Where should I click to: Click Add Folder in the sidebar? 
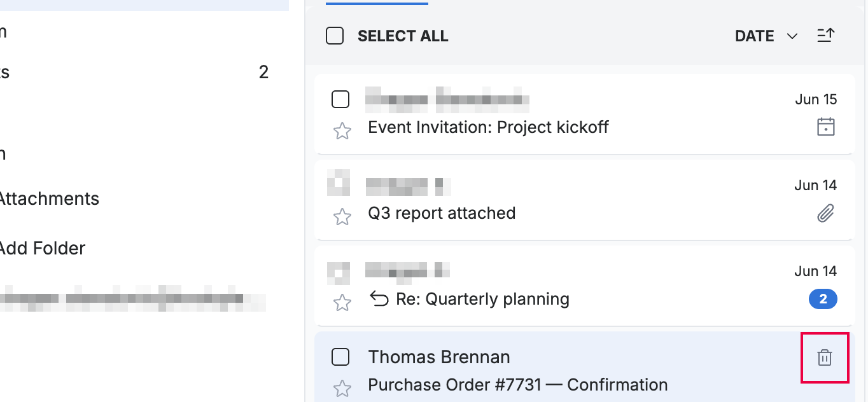(41, 248)
